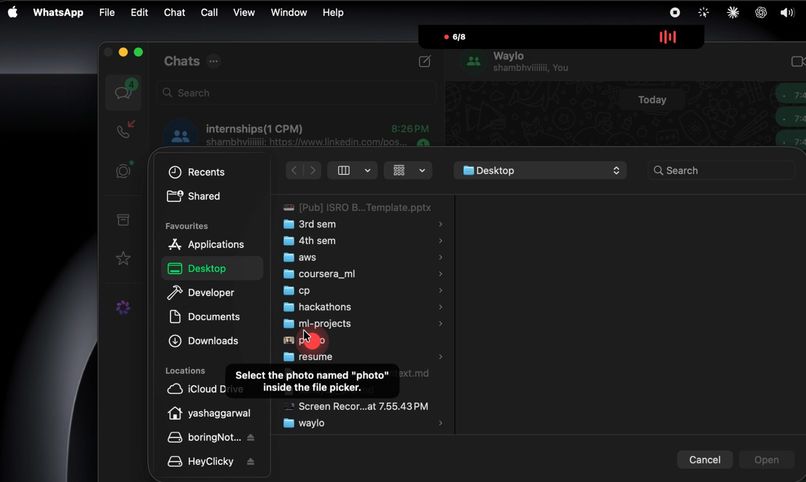Open the Chat menu

(174, 12)
